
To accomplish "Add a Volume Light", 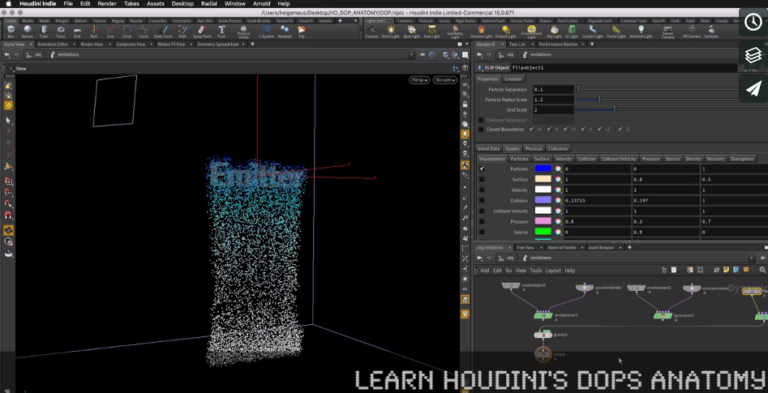I will [x=481, y=32].
